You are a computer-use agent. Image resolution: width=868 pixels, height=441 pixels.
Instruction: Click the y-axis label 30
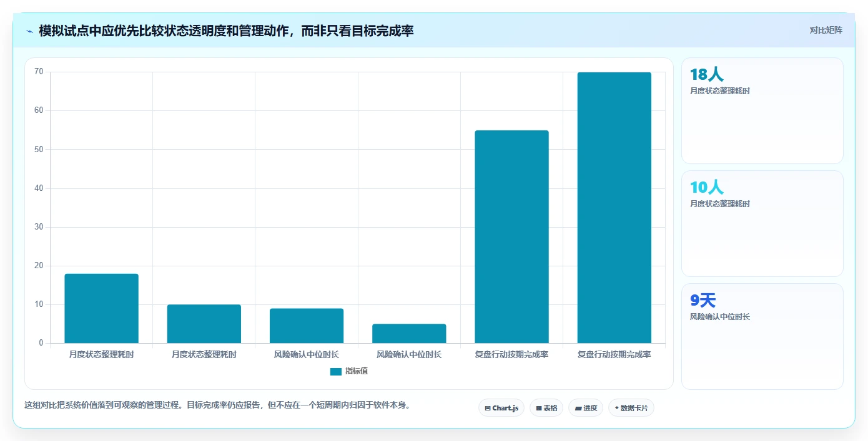click(x=39, y=227)
